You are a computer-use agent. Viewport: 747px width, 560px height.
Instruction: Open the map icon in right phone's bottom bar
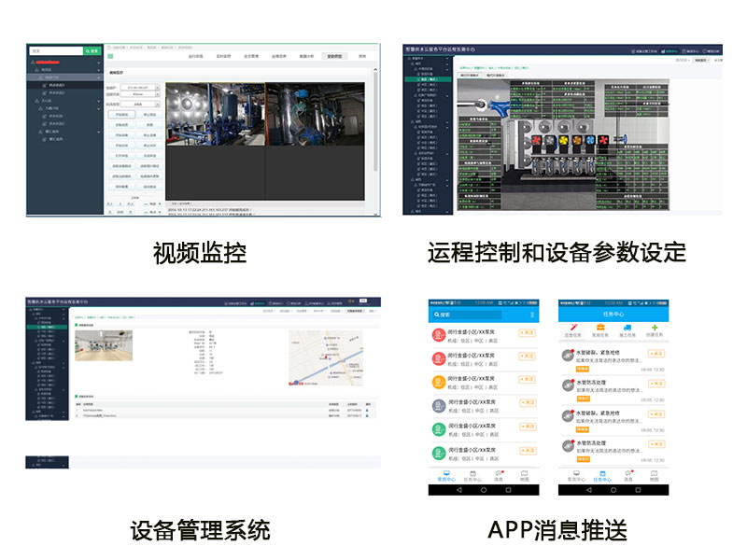point(655,475)
